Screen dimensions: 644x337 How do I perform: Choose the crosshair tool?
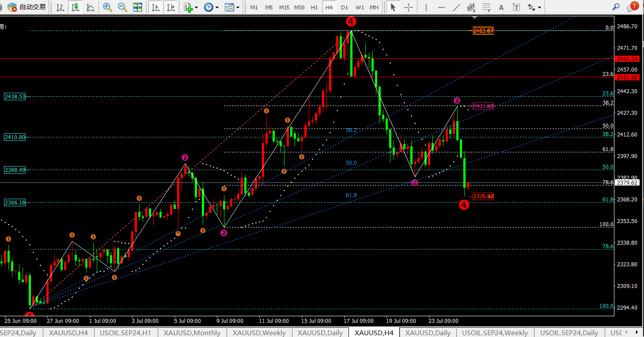coord(409,7)
